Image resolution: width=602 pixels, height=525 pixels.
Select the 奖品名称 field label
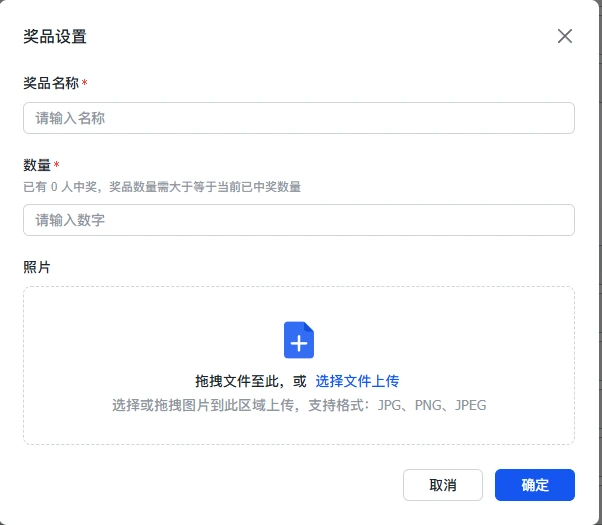click(x=50, y=83)
